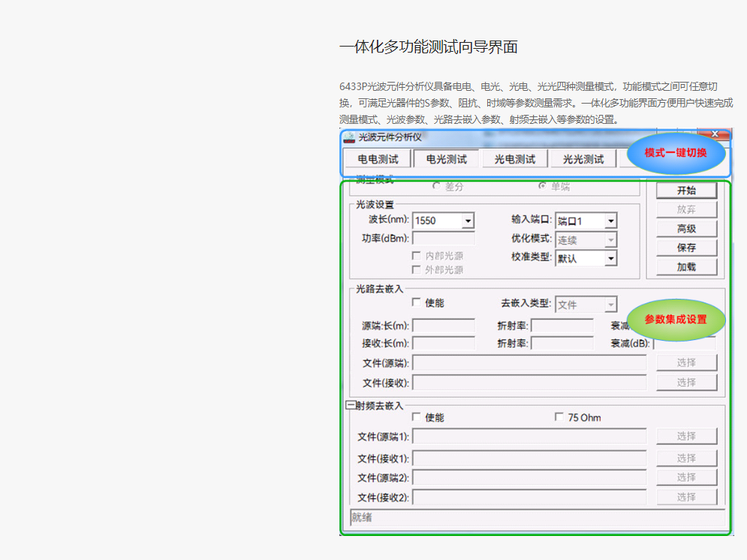Select the 差分 radio button
Image resolution: width=747 pixels, height=560 pixels.
[437, 186]
